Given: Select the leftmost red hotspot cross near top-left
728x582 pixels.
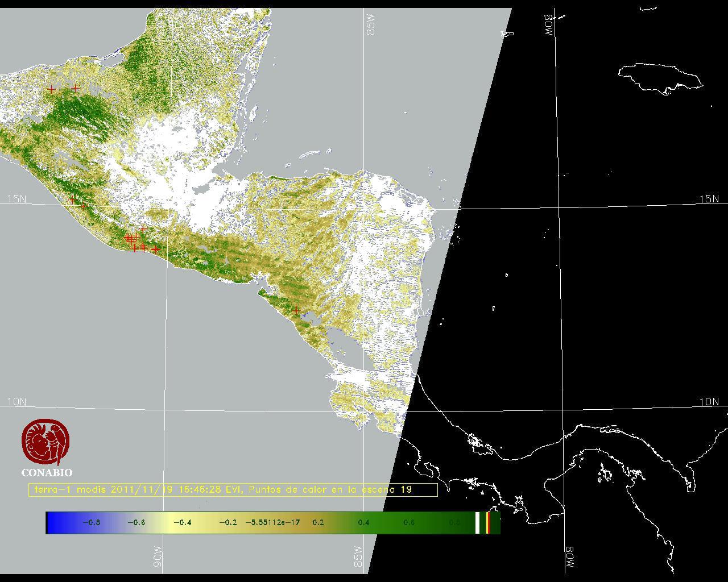Looking at the screenshot, I should (51, 89).
